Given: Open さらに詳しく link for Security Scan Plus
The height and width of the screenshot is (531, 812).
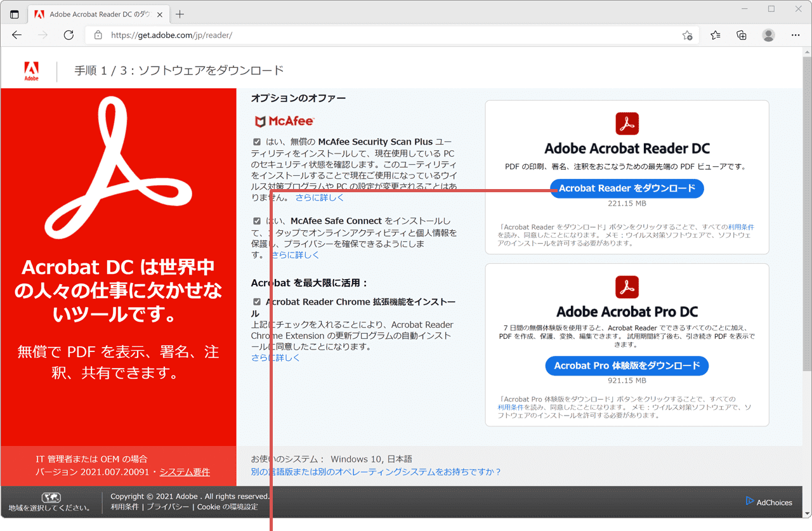Looking at the screenshot, I should pos(320,198).
